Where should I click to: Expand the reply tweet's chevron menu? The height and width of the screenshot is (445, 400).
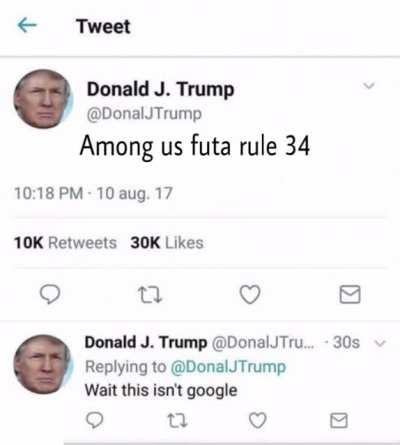click(380, 343)
